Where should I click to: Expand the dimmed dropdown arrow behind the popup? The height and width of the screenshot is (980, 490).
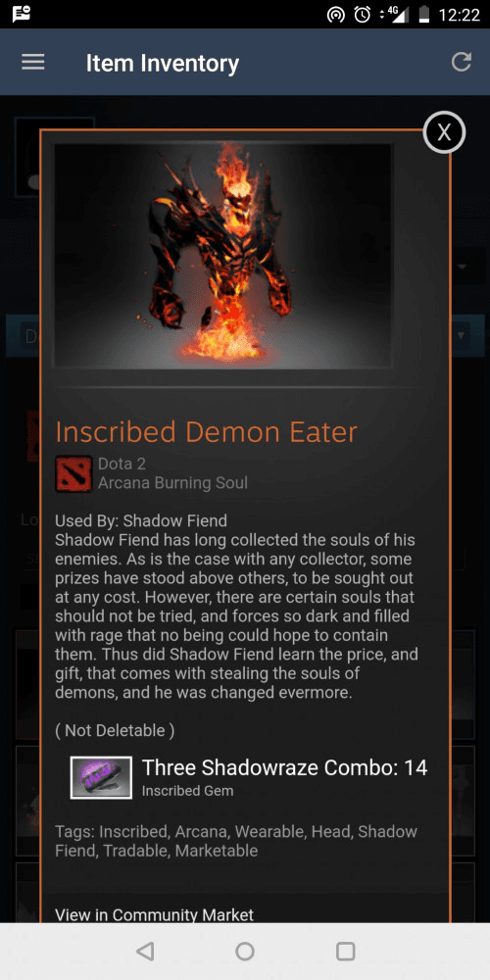(462, 267)
